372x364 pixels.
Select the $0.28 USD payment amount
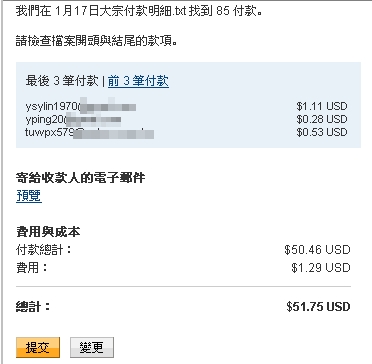322,119
